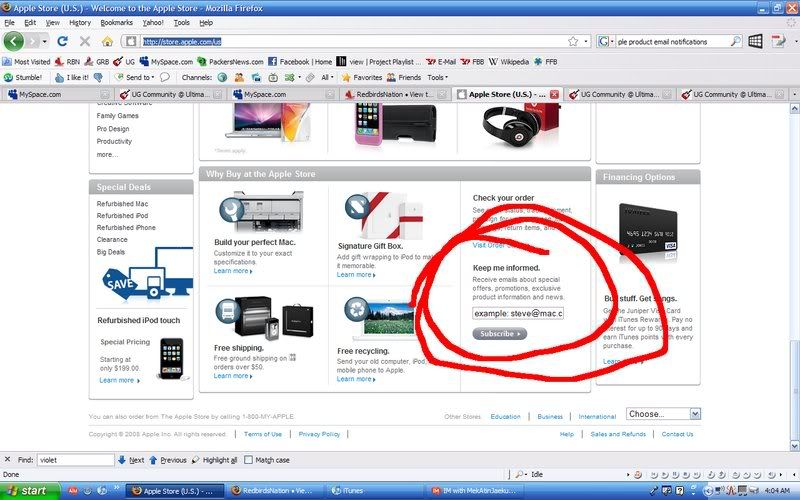The width and height of the screenshot is (800, 500).
Task: Find Next occurrence arrow
Action: [131, 460]
